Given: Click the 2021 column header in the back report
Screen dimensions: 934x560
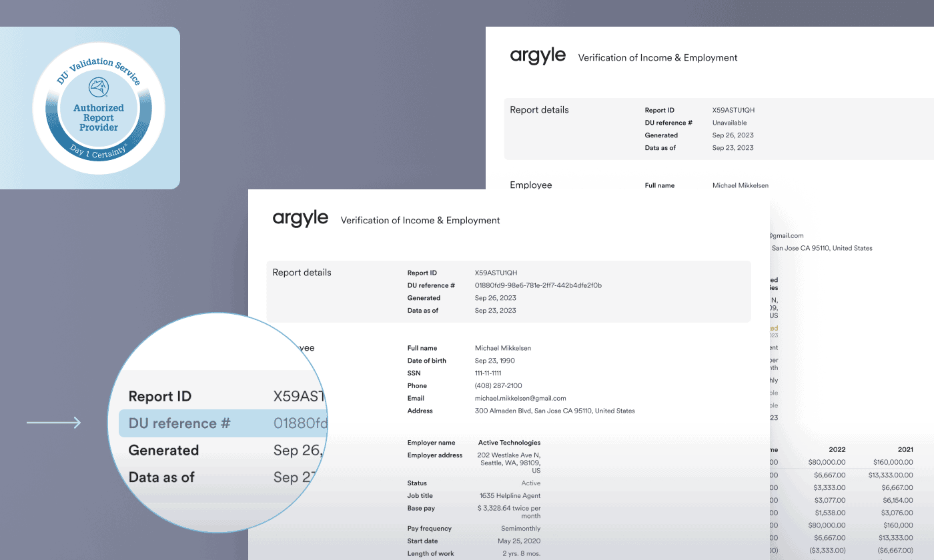Looking at the screenshot, I should pyautogui.click(x=904, y=450).
